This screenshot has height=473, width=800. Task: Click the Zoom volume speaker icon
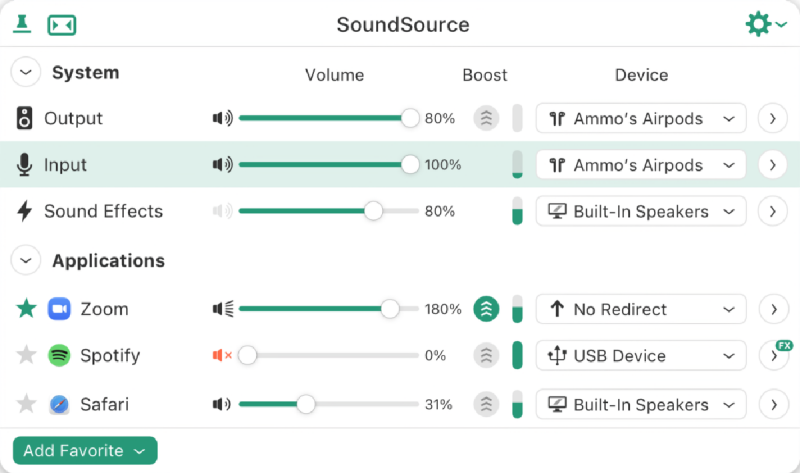[222, 309]
